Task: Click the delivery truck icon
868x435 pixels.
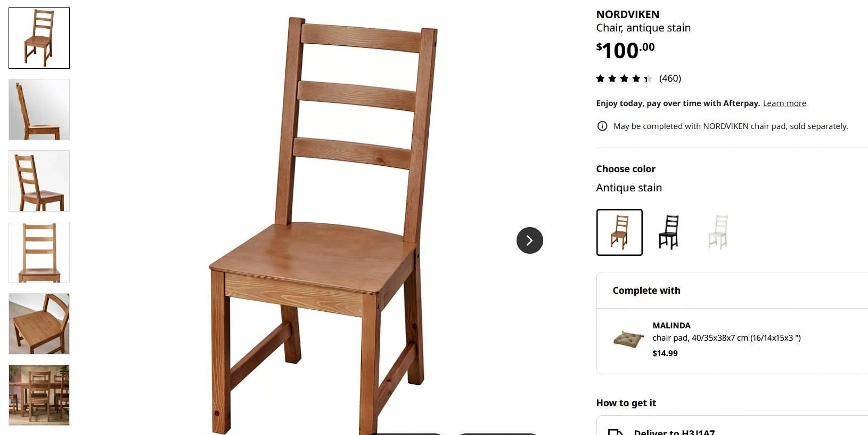Action: (x=616, y=432)
